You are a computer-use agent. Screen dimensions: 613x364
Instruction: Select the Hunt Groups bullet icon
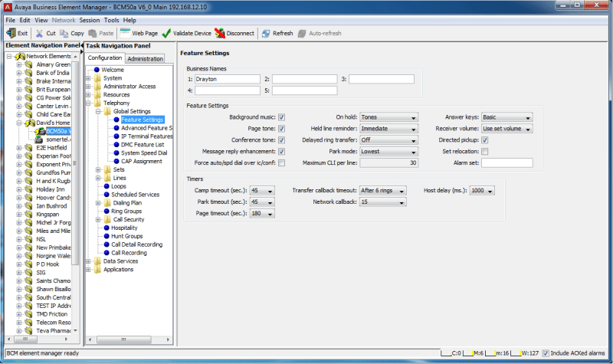pos(107,236)
